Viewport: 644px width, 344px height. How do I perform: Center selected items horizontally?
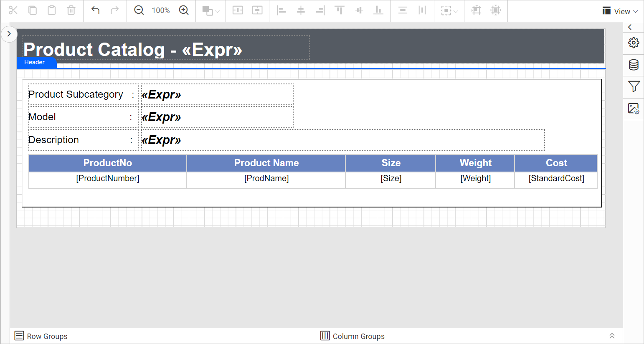click(238, 10)
